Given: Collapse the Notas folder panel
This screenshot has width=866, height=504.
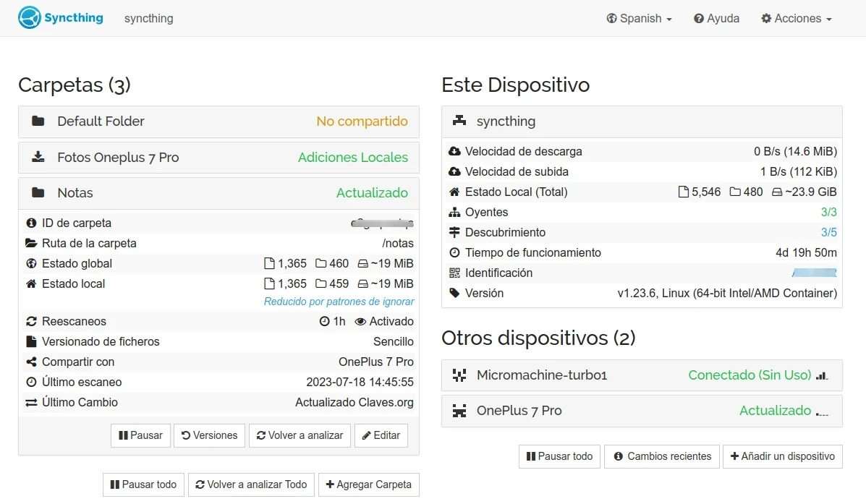Looking at the screenshot, I should pyautogui.click(x=218, y=193).
